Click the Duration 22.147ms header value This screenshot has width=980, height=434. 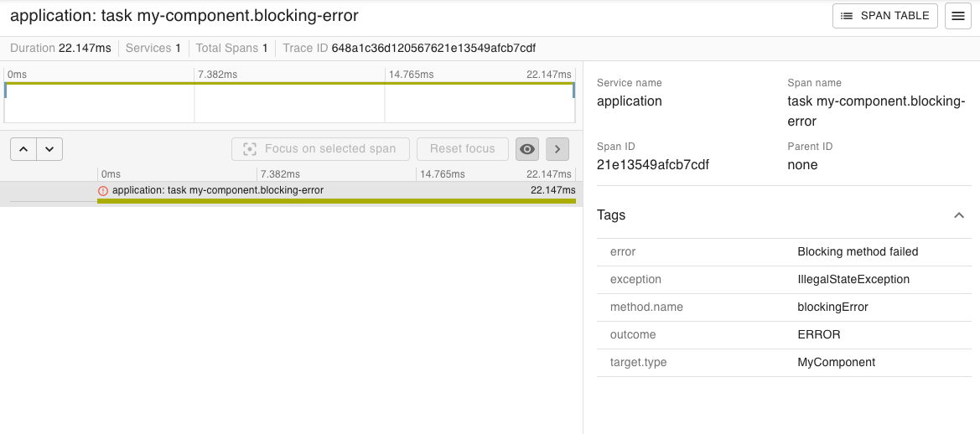85,48
